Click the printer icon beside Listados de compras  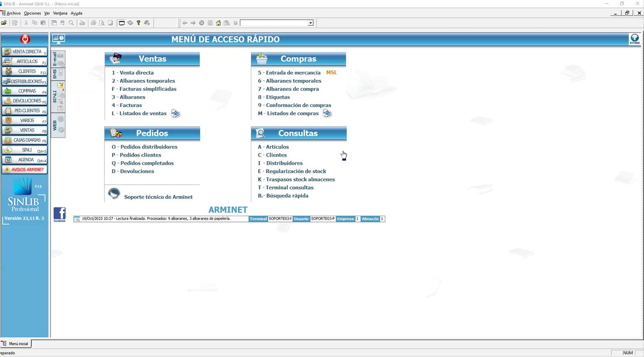tap(327, 114)
